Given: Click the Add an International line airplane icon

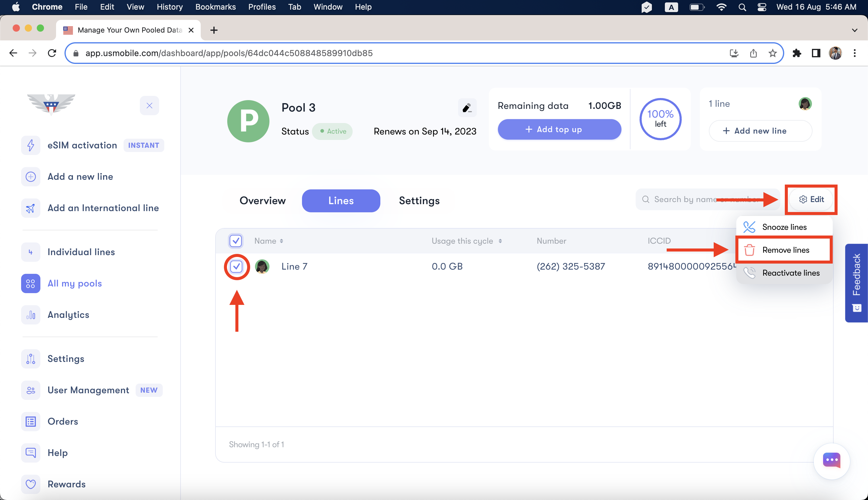Looking at the screenshot, I should [x=30, y=208].
